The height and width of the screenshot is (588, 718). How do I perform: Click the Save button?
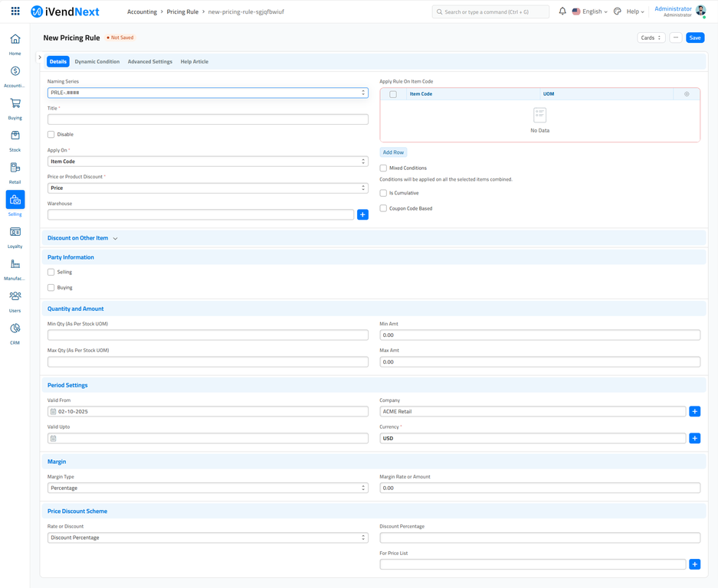pyautogui.click(x=694, y=38)
